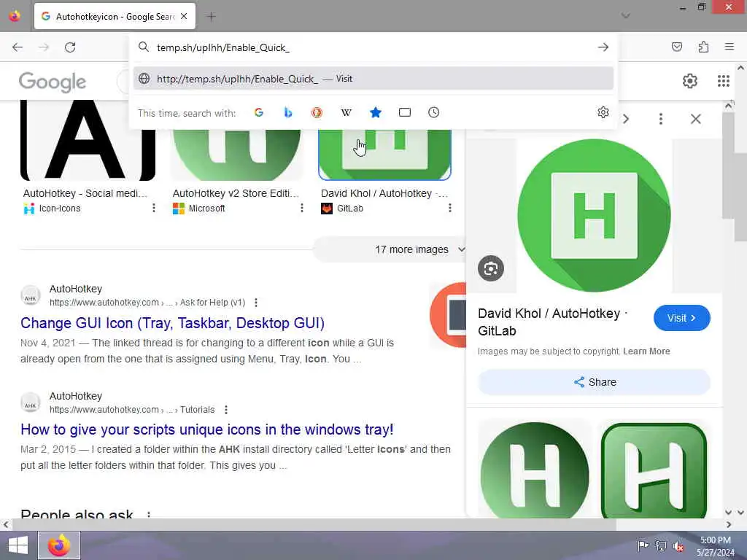Visit the temp.sh URL suggestion
Screen dimensions: 747x560
[373, 79]
